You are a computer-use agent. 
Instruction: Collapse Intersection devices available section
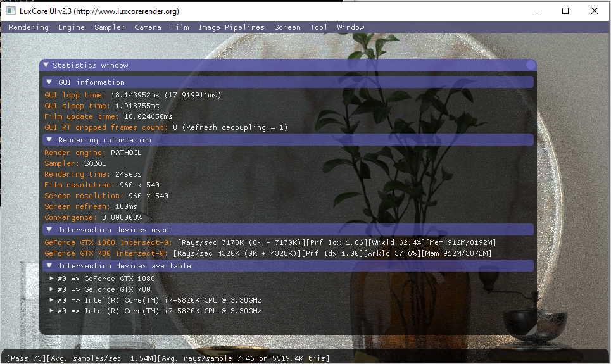49,266
